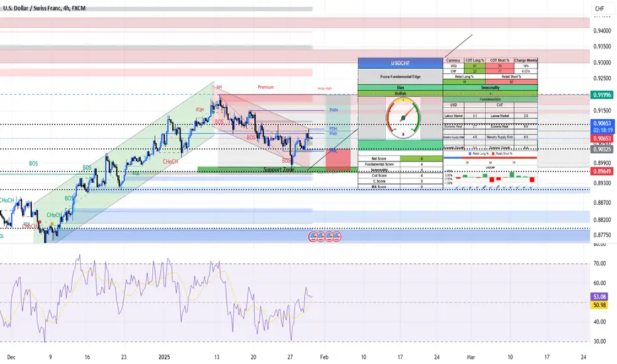Click the 0.93000 price axis tick
The height and width of the screenshot is (364, 617).
(602, 63)
